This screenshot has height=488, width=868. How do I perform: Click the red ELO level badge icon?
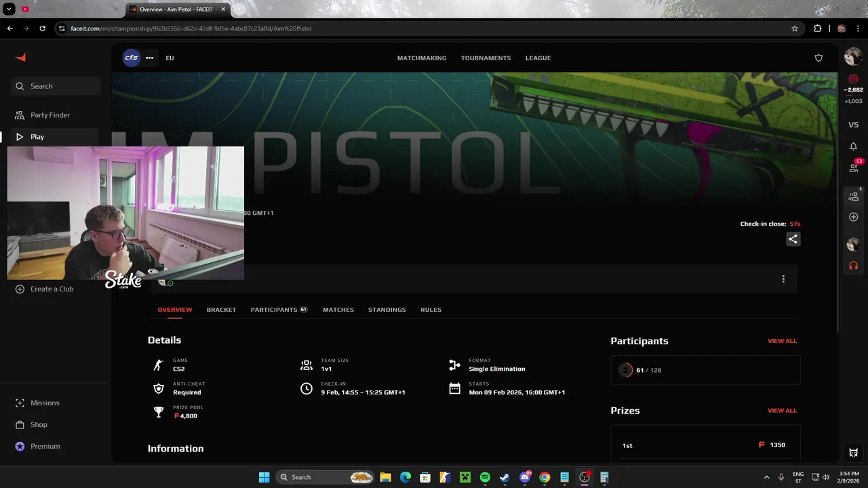853,79
